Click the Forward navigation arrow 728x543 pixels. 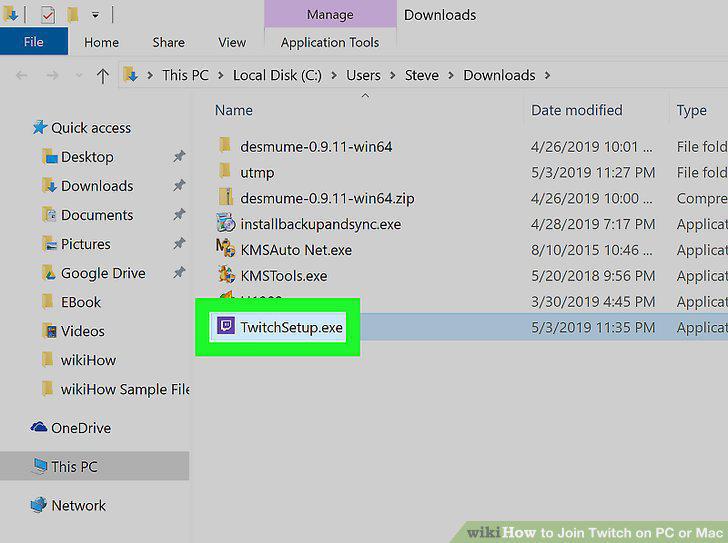click(x=52, y=75)
